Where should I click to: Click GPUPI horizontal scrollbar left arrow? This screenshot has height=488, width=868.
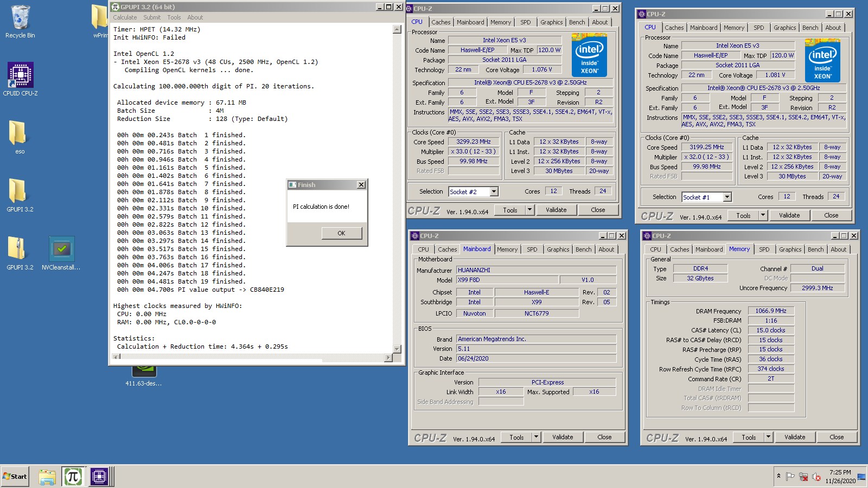[117, 357]
